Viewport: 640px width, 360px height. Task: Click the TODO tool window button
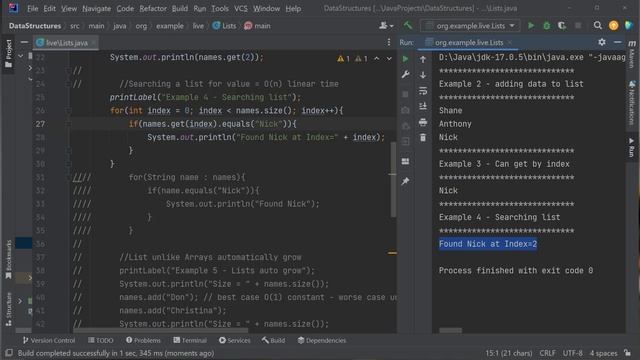pos(100,340)
